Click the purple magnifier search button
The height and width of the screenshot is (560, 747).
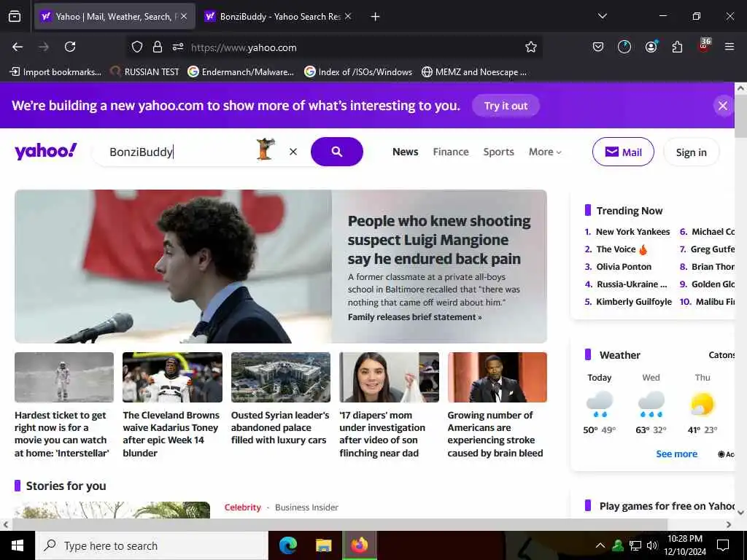point(337,152)
